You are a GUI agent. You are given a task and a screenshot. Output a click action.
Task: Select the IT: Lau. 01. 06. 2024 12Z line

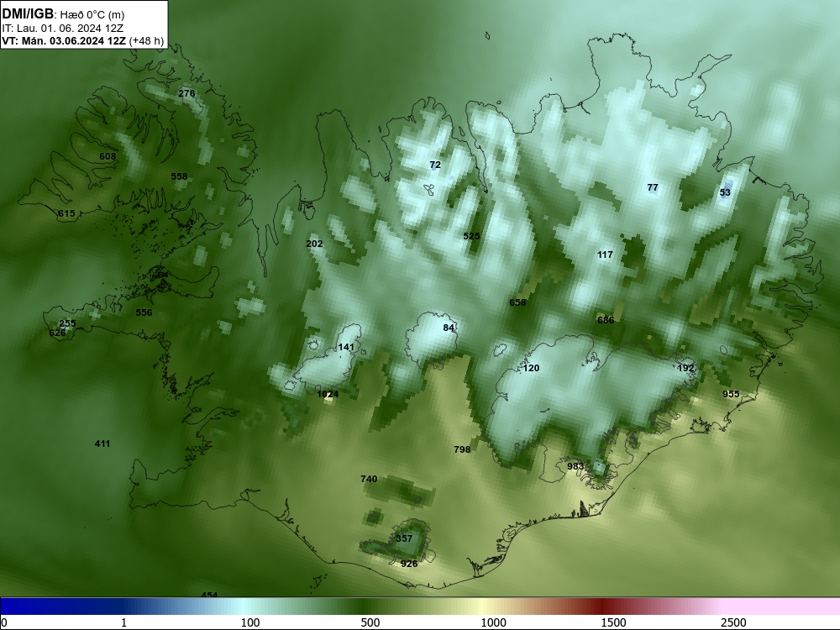pos(63,29)
